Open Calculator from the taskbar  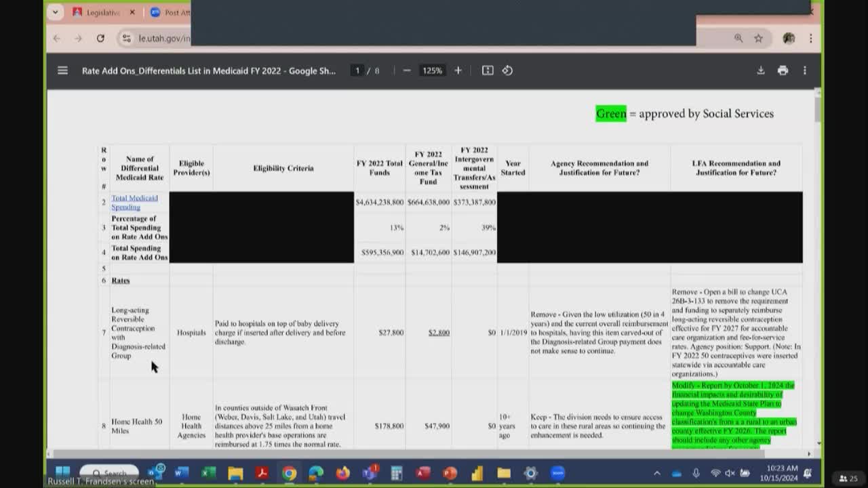397,473
